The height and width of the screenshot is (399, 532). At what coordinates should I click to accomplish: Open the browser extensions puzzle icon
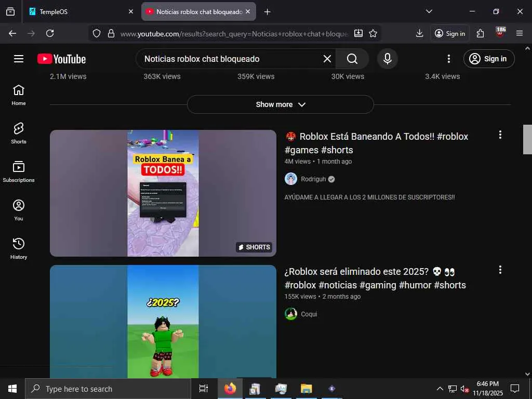tap(480, 33)
